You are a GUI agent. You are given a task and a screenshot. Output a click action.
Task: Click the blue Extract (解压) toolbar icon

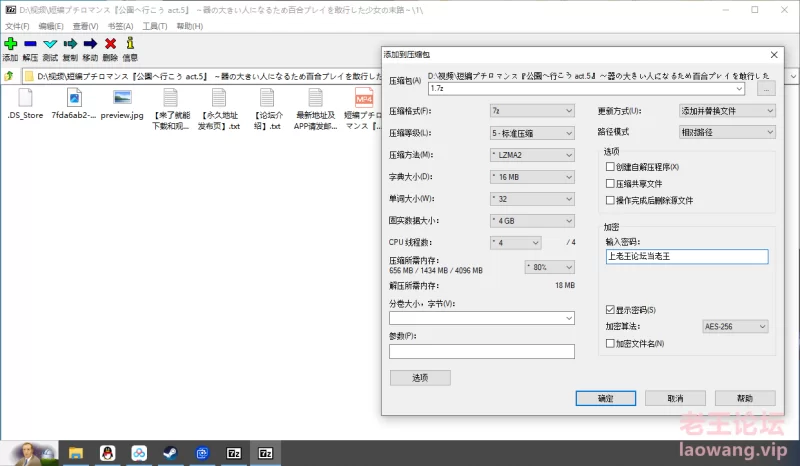(x=30, y=44)
